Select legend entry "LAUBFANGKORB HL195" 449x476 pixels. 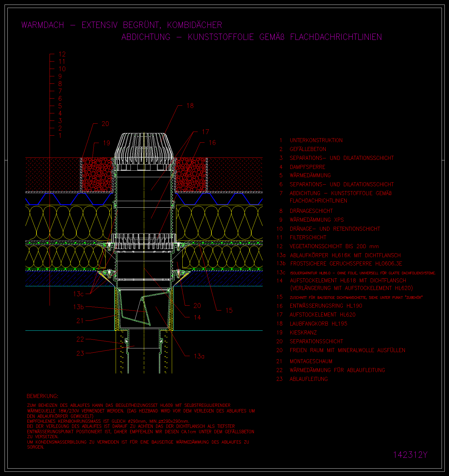[318, 324]
